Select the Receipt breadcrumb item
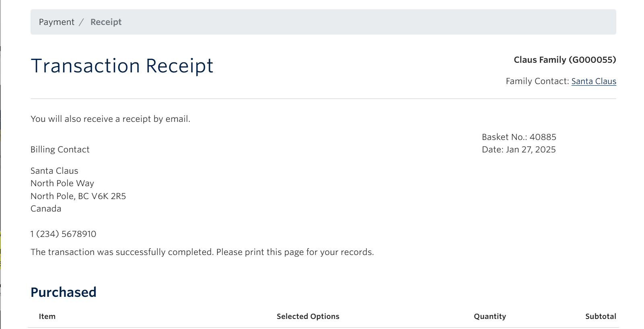644x329 pixels. (x=106, y=22)
